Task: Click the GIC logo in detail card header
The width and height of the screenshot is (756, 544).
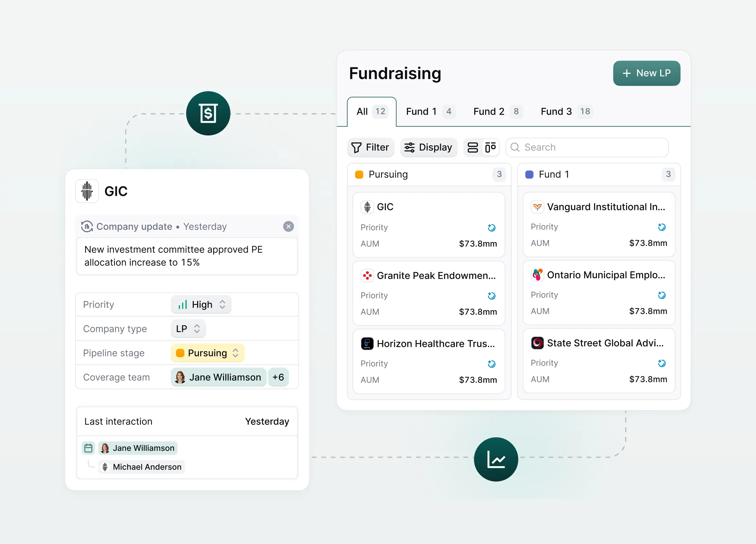Action: 87,191
